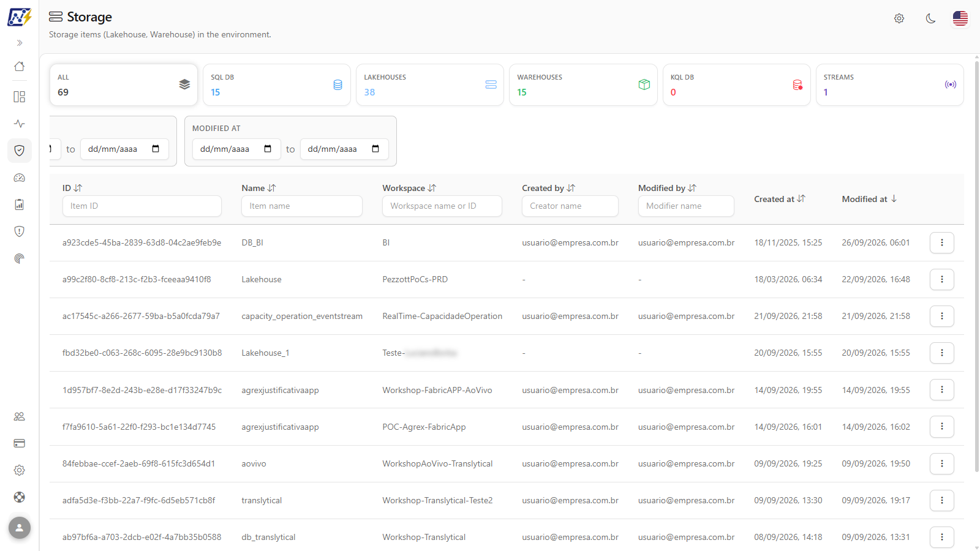
Task: Open the Home icon in the sidebar
Action: 20,66
